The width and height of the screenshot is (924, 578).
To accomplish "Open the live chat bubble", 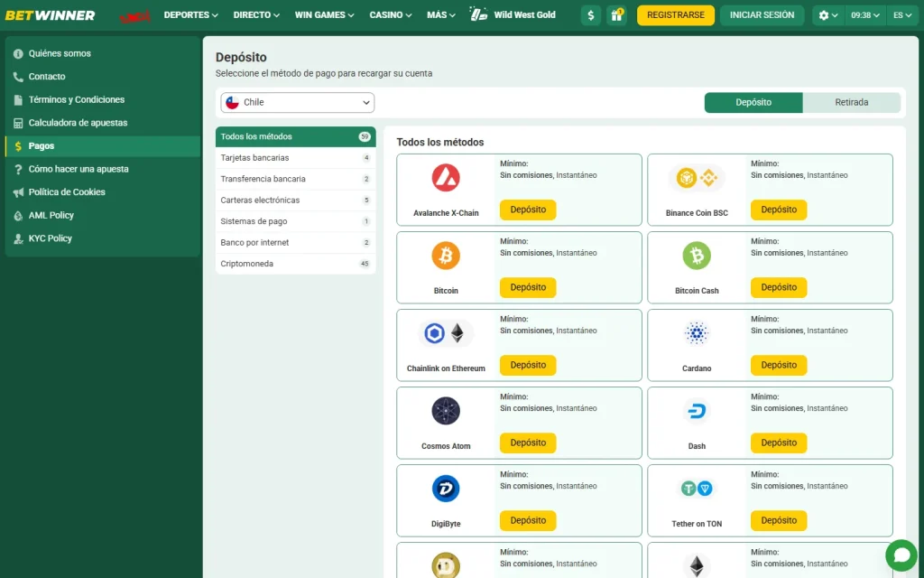I will point(901,555).
